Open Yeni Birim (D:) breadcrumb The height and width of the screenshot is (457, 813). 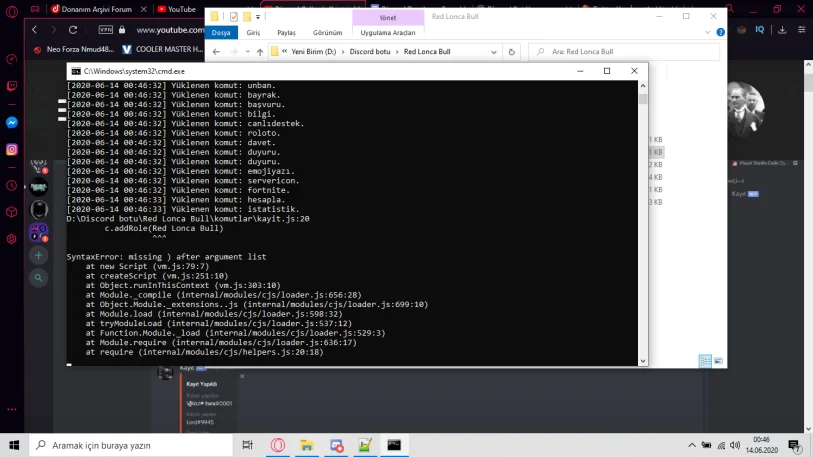[x=314, y=52]
